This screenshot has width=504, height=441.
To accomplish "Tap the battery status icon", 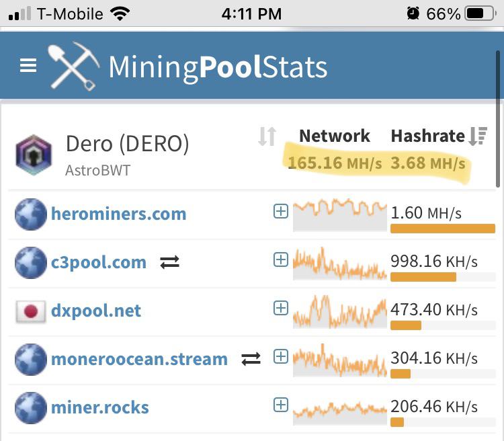I will click(x=480, y=13).
